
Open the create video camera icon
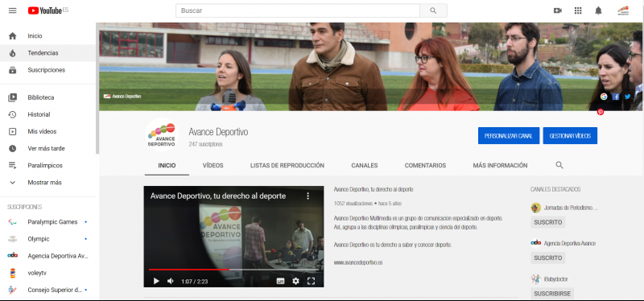pyautogui.click(x=557, y=10)
